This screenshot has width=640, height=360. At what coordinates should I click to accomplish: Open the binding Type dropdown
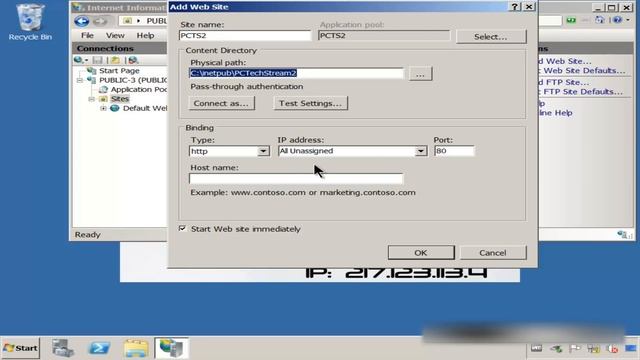click(263, 151)
